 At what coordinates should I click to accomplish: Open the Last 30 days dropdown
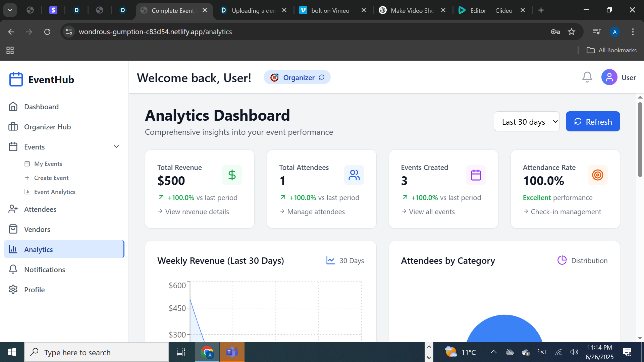pos(526,122)
